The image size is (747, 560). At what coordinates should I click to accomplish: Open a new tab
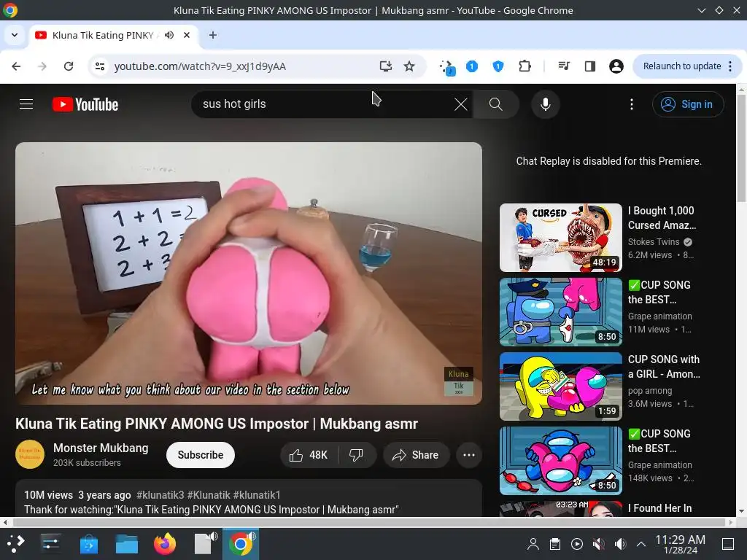pos(213,35)
